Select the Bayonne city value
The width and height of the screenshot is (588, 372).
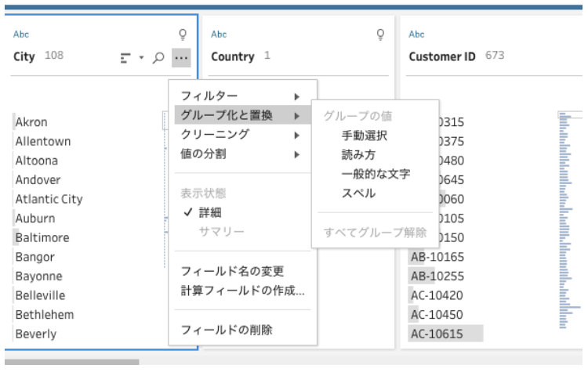click(39, 276)
